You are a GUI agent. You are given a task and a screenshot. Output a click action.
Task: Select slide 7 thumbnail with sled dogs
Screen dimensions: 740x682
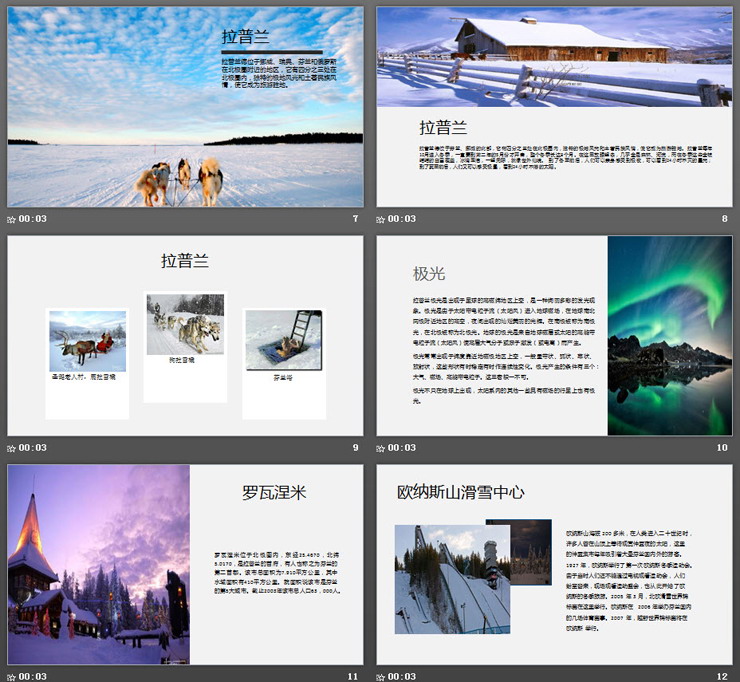pyautogui.click(x=185, y=107)
